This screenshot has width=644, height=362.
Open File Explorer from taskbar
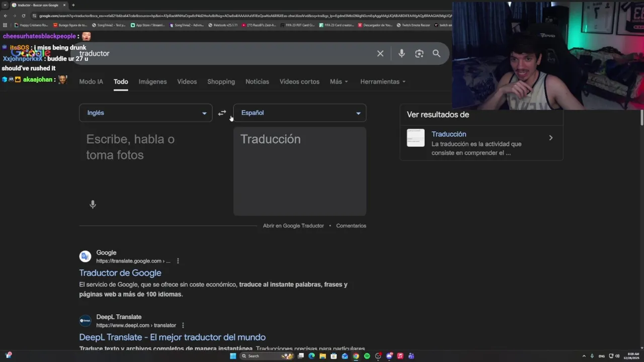[x=323, y=356]
